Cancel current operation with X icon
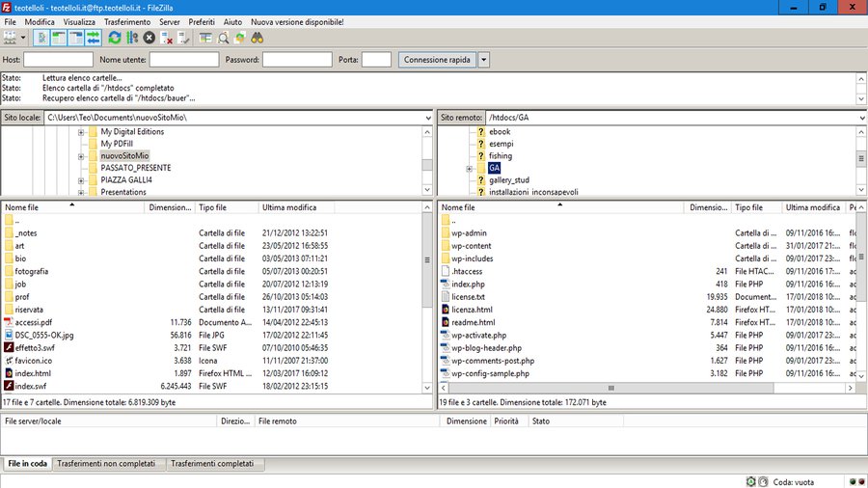Screen dimensions: 868x488 point(149,38)
